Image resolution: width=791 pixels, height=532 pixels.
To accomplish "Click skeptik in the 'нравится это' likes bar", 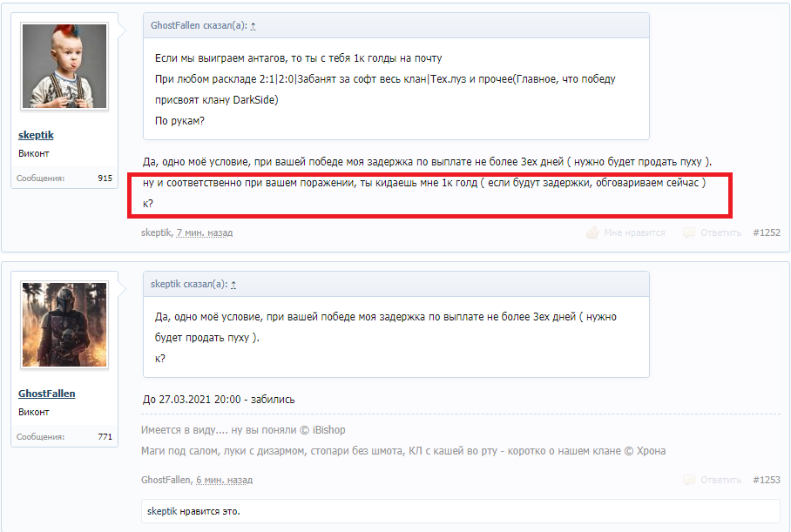I will point(162,511).
